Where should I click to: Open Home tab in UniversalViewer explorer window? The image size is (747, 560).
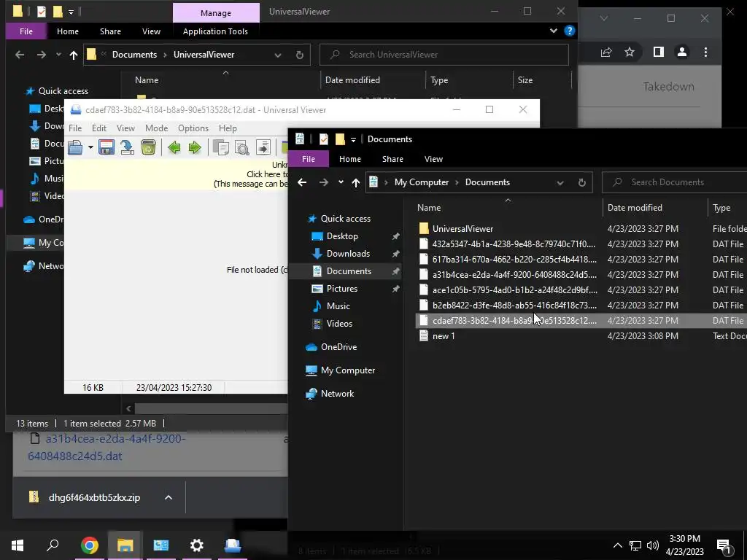68,31
